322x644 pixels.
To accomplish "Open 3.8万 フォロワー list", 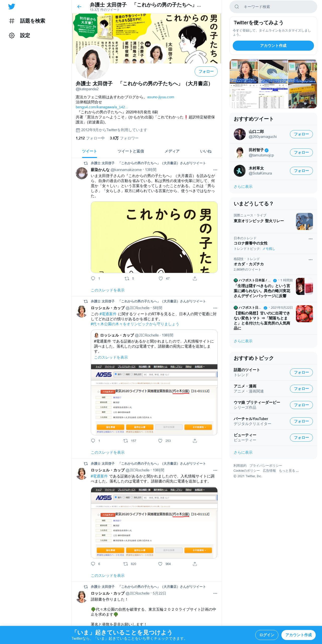I will [x=124, y=138].
